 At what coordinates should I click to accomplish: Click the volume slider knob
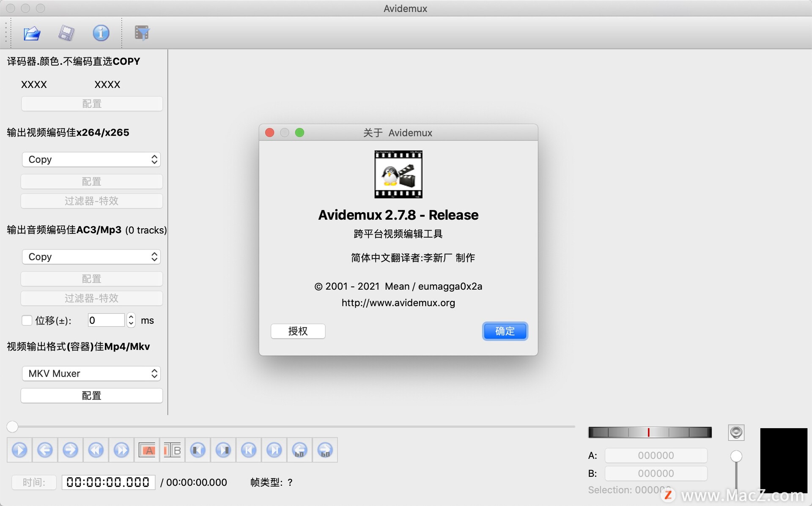click(x=736, y=456)
